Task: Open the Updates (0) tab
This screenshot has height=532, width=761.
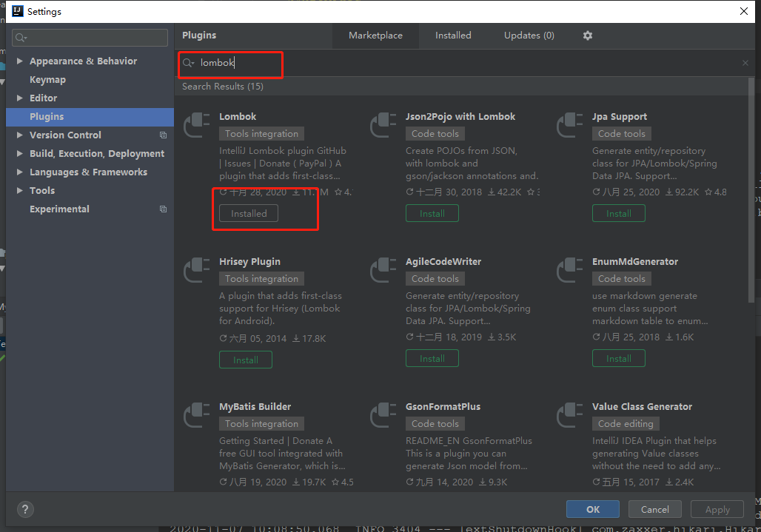Action: click(529, 36)
